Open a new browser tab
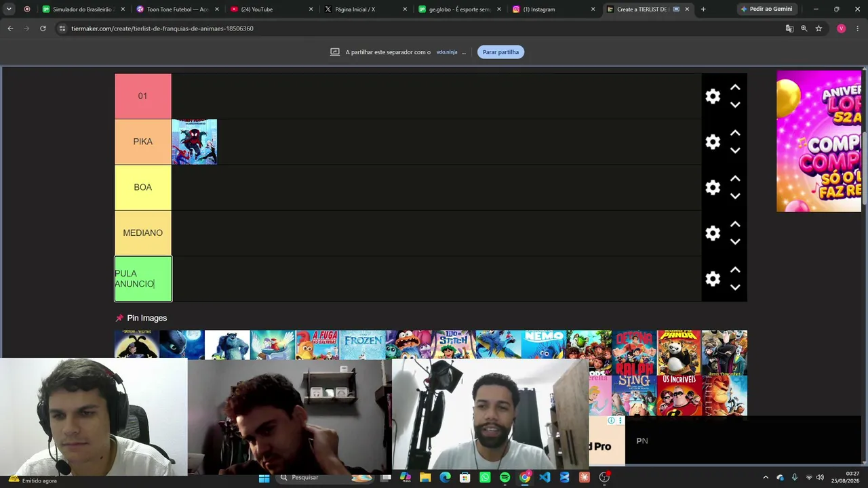This screenshot has width=868, height=488. click(703, 9)
